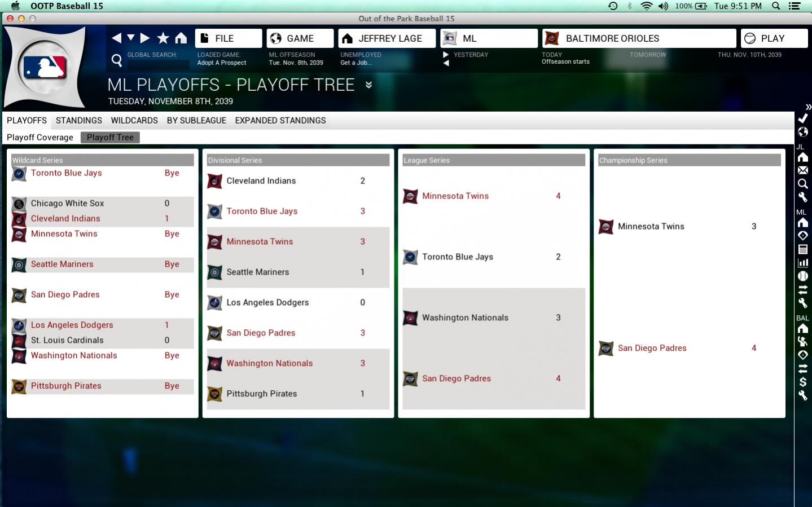Open the OOTP Baseball 15 application menu
Viewport: 812px width, 507px height.
(x=67, y=6)
